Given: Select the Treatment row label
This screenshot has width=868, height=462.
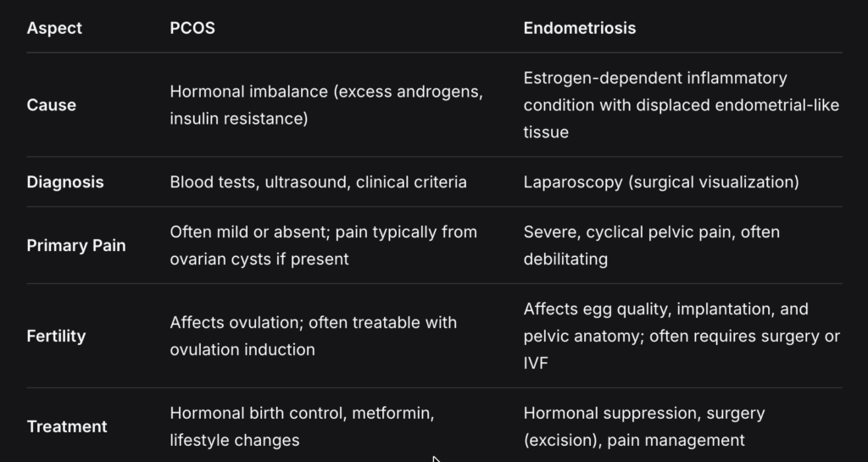Looking at the screenshot, I should coord(67,426).
